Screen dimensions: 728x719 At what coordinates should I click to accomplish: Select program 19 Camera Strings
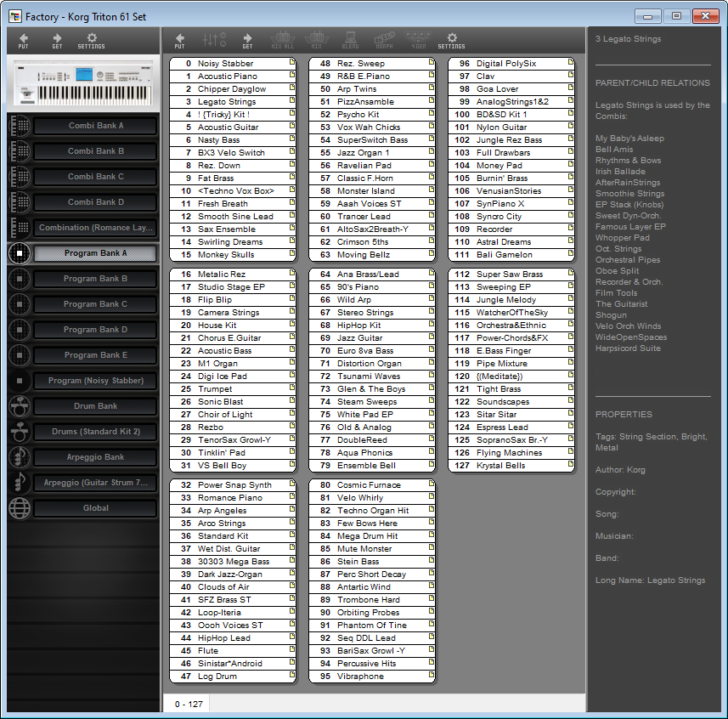(x=233, y=313)
